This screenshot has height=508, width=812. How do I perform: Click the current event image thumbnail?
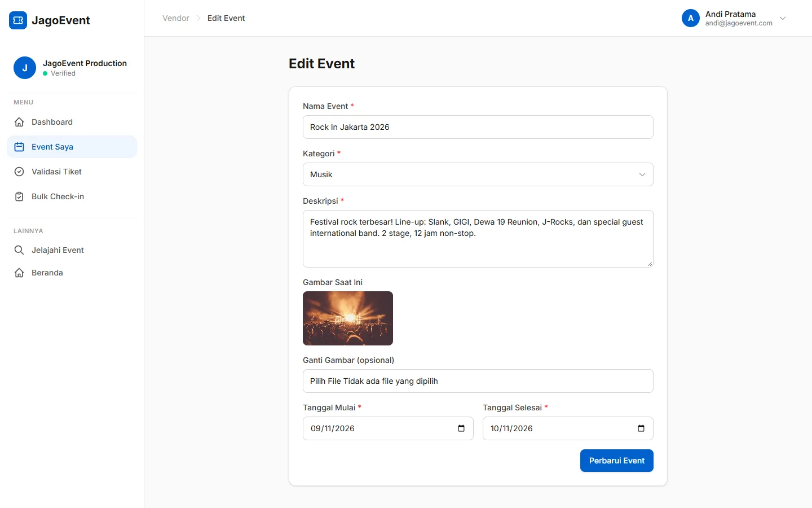[348, 318]
